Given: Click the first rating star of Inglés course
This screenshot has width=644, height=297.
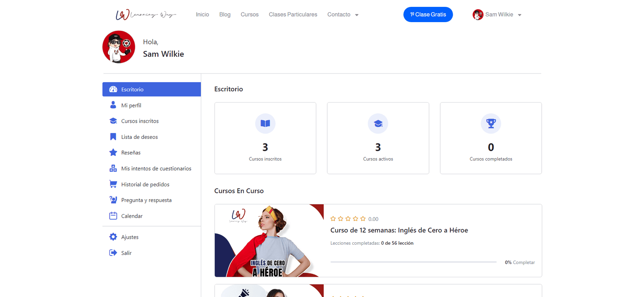Looking at the screenshot, I should (x=333, y=219).
